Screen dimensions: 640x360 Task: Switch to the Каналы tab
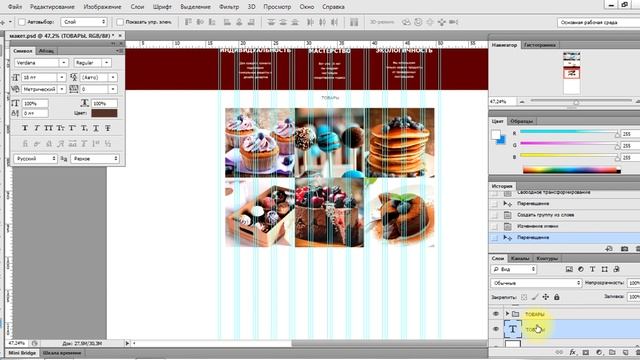coord(520,258)
